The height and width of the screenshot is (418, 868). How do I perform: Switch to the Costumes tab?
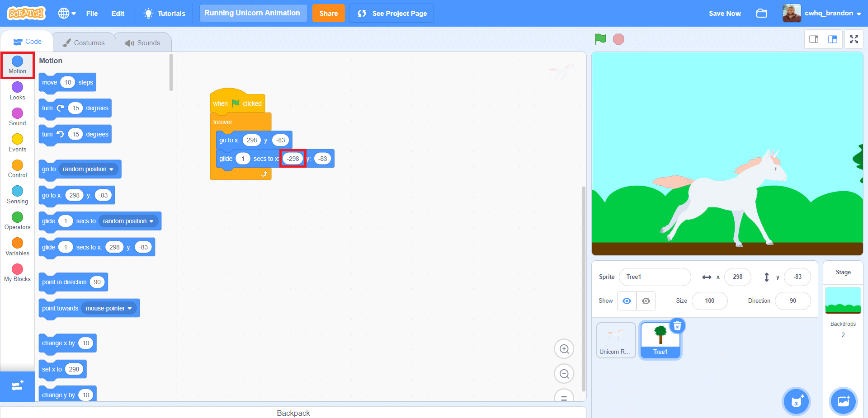click(84, 42)
